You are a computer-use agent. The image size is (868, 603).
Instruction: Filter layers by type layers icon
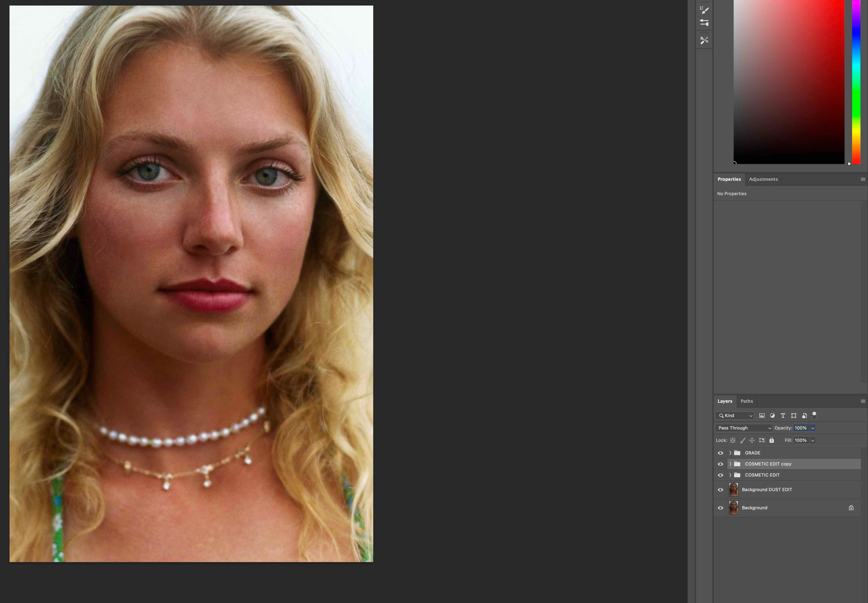point(783,416)
